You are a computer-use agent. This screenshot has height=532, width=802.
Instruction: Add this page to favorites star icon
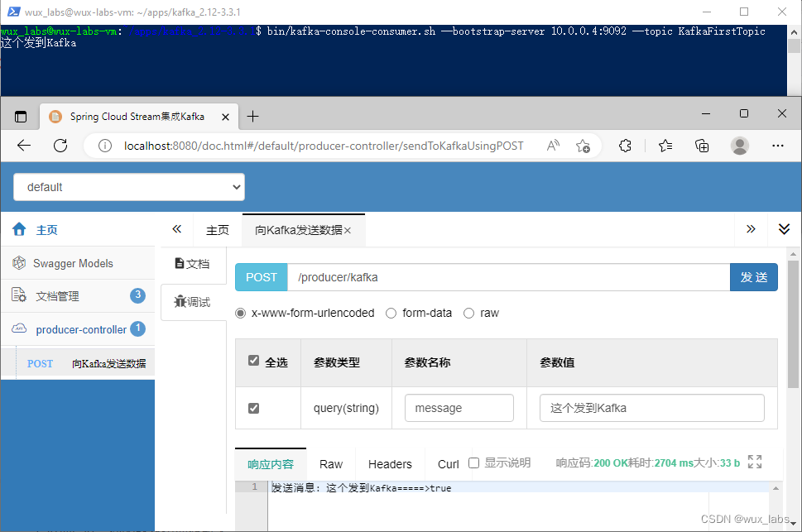click(583, 146)
